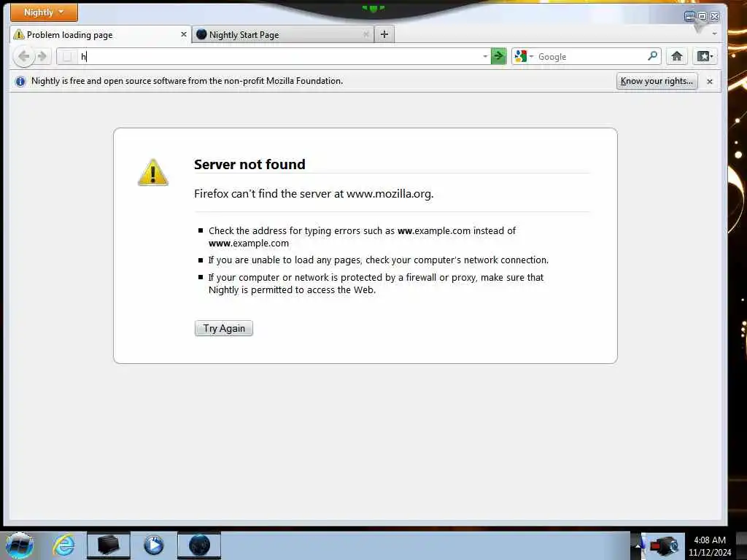
Task: Click the blue info icon in notification bar
Action: 20,82
